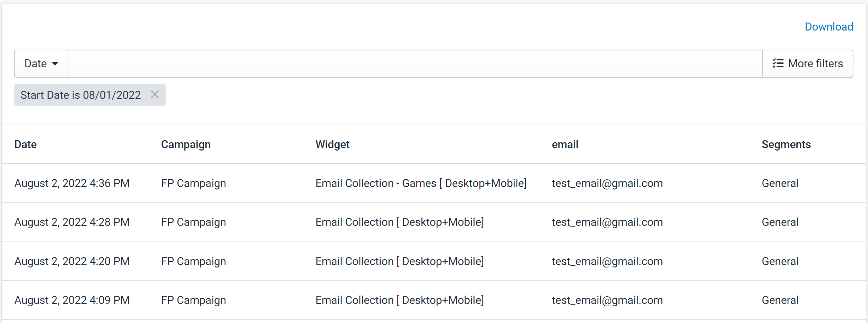Image resolution: width=868 pixels, height=323 pixels.
Task: Click FP Campaign in the 4:28 PM row
Action: click(x=193, y=222)
